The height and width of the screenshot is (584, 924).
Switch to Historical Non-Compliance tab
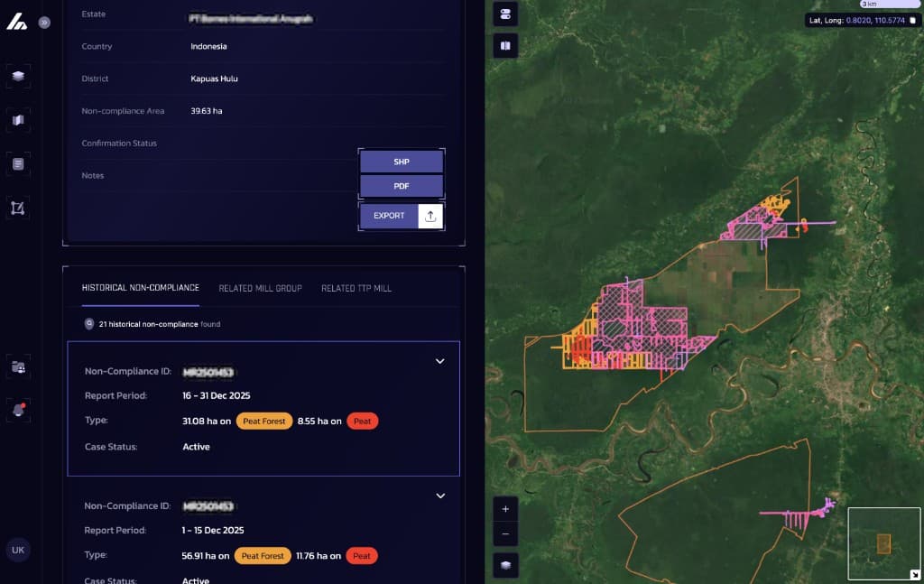140,288
